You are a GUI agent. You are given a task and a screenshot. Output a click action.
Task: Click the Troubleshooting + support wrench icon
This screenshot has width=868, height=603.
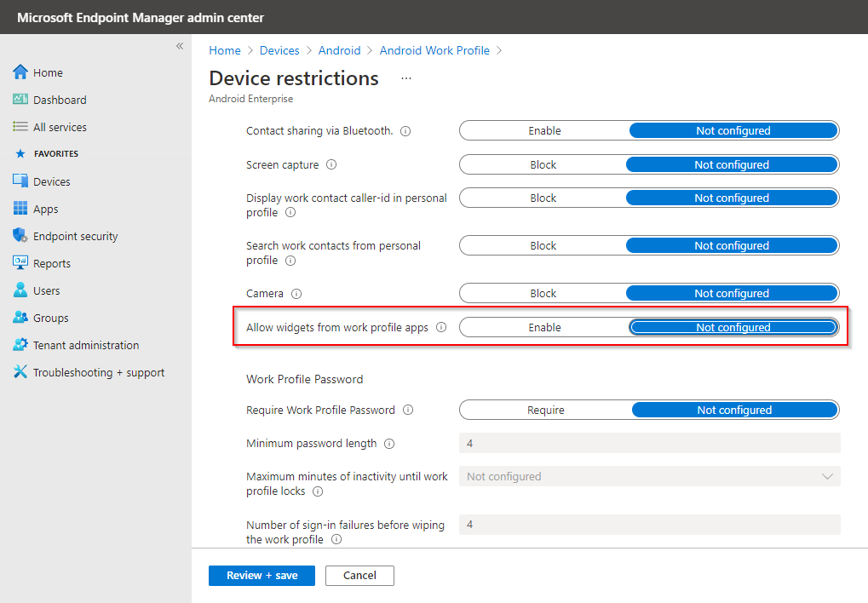pyautogui.click(x=20, y=372)
